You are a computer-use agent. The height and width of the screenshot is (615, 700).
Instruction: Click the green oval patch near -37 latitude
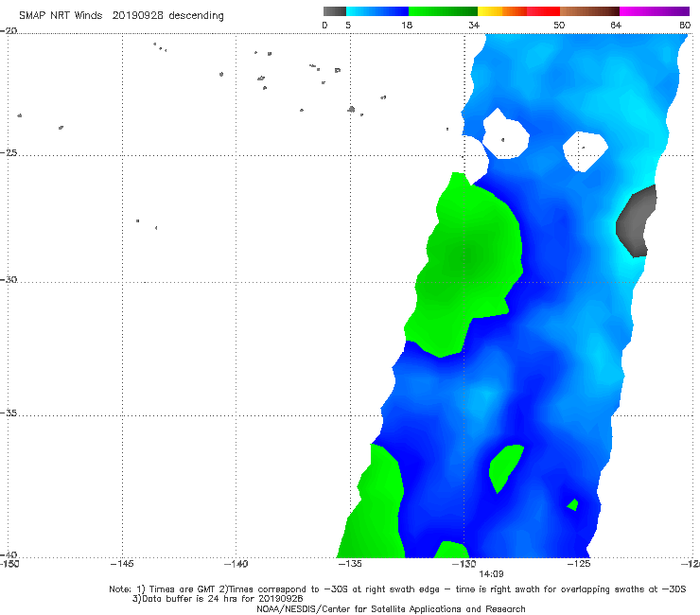click(x=505, y=466)
